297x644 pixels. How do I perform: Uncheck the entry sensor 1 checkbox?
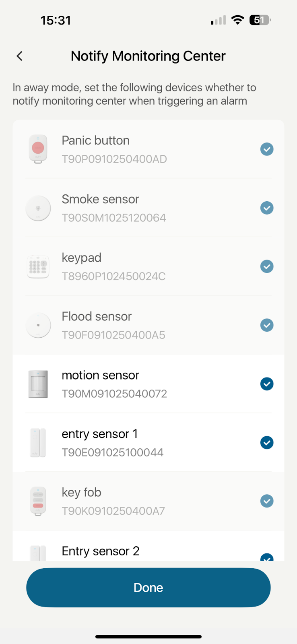pyautogui.click(x=266, y=443)
